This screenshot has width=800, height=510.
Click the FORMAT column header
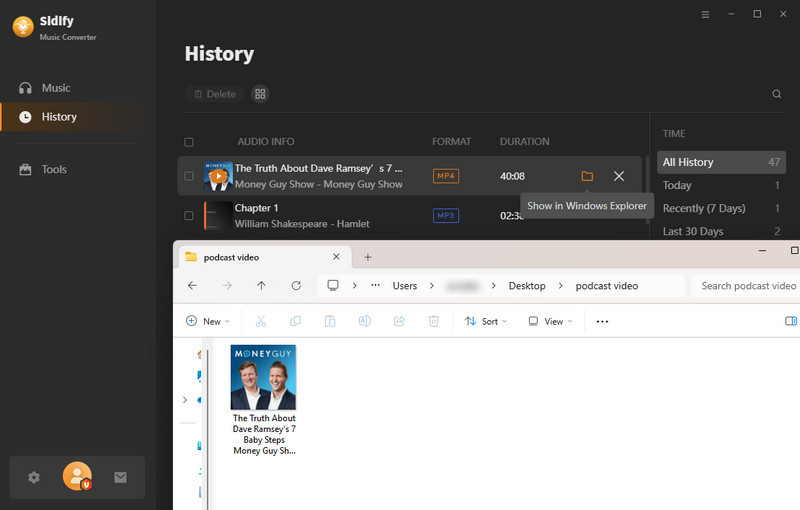click(x=452, y=142)
